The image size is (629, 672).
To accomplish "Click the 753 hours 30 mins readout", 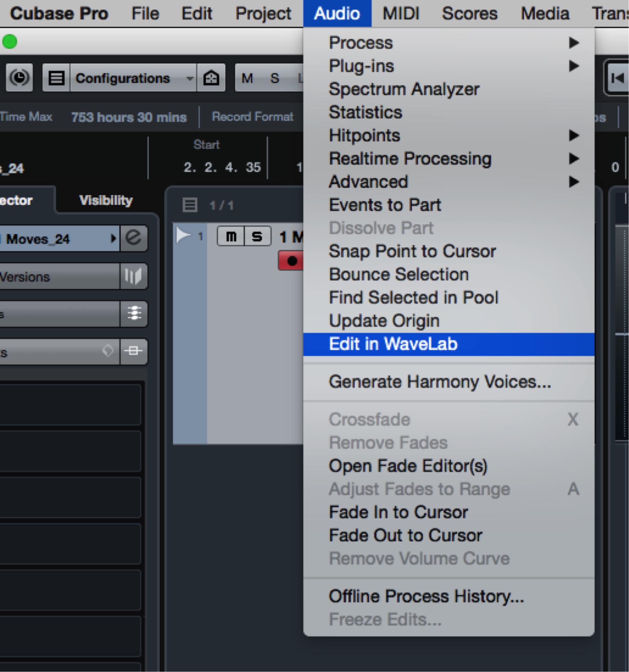I will [x=129, y=117].
